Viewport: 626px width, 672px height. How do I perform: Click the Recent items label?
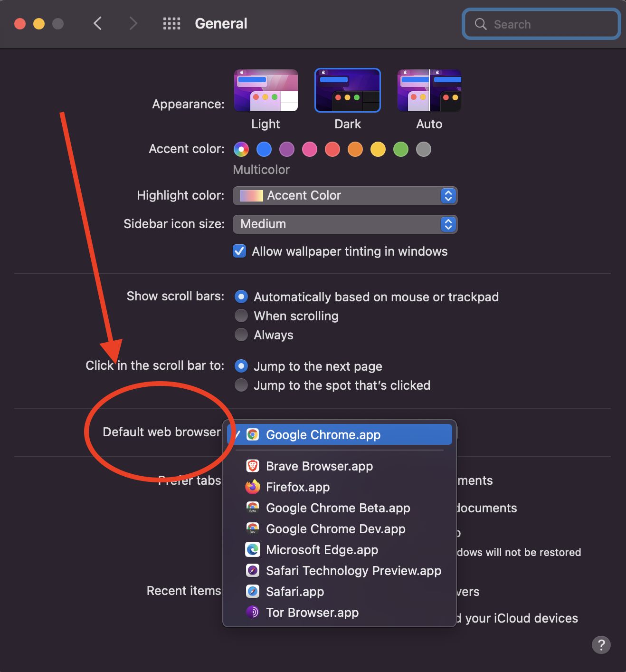(x=184, y=591)
